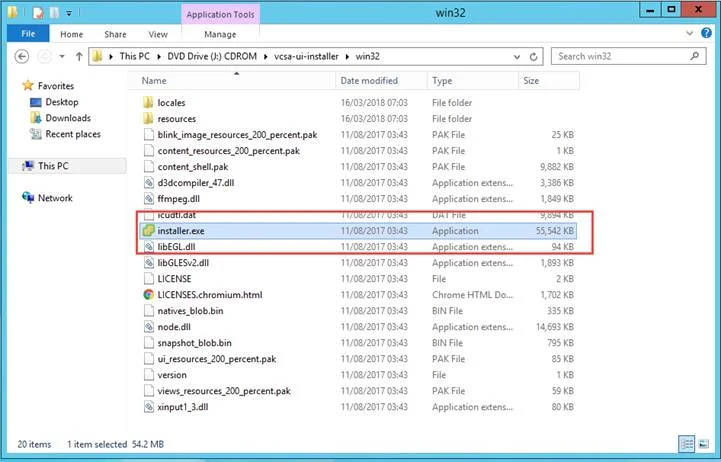Click This PC in address breadcrumb
Screen dimensions: 721x462
[x=135, y=57]
